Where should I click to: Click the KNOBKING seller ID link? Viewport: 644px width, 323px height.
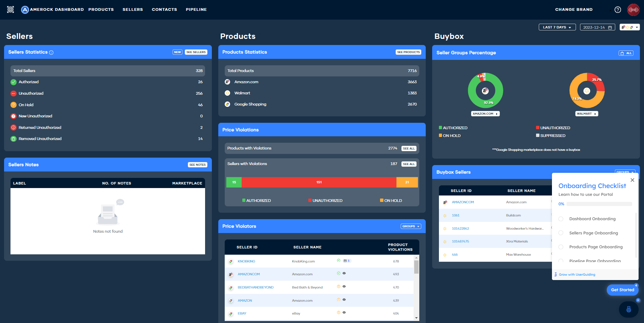tap(246, 261)
